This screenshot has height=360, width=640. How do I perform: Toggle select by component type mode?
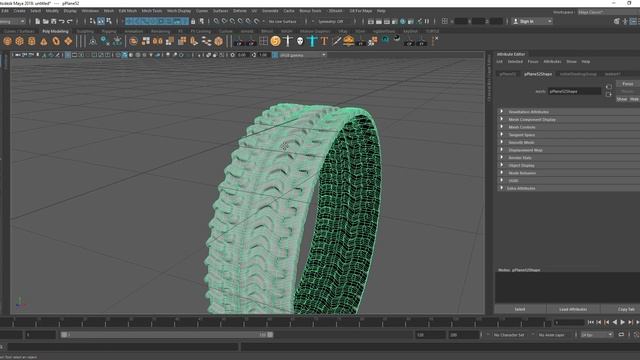[109, 21]
